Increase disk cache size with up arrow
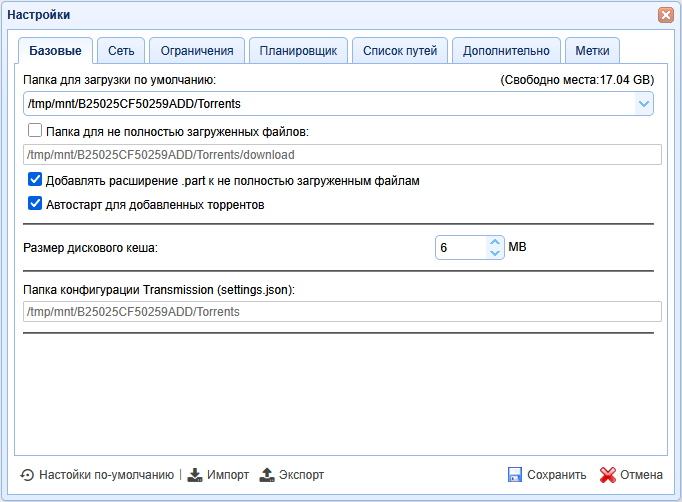The image size is (682, 502). click(x=494, y=241)
